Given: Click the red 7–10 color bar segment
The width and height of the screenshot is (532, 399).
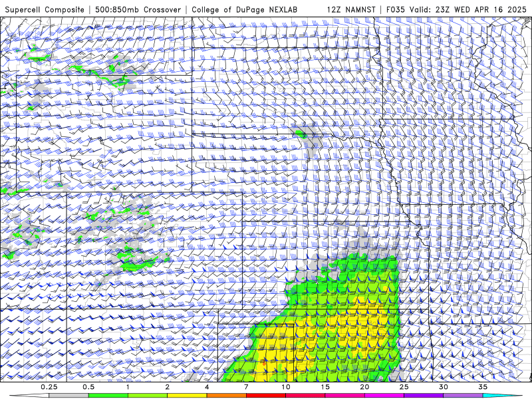Looking at the screenshot, I should pyautogui.click(x=266, y=396).
